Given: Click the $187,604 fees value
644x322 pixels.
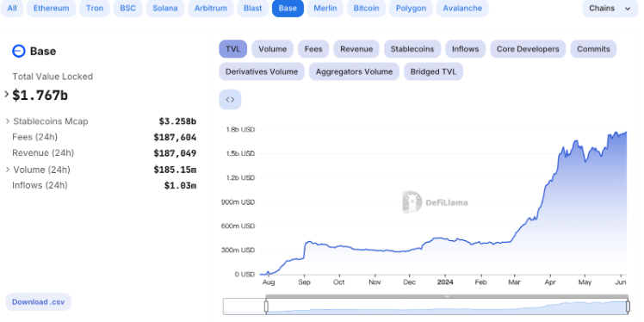Looking at the screenshot, I should (175, 137).
